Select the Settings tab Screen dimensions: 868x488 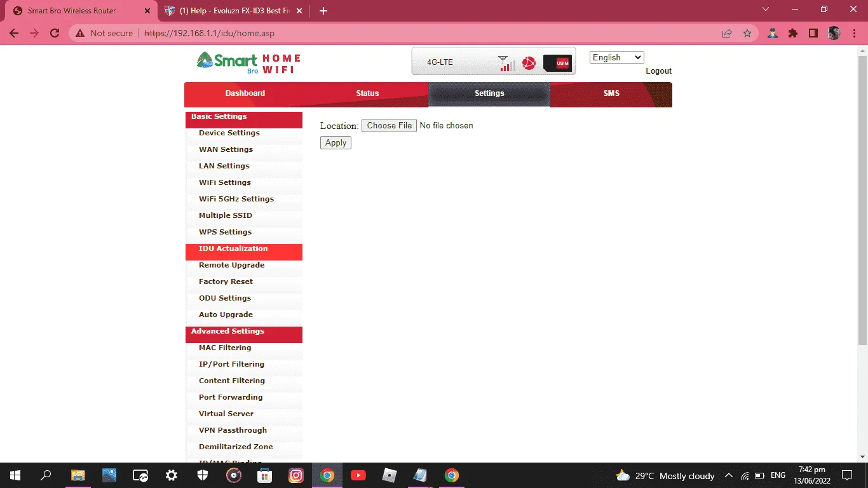[x=489, y=93]
